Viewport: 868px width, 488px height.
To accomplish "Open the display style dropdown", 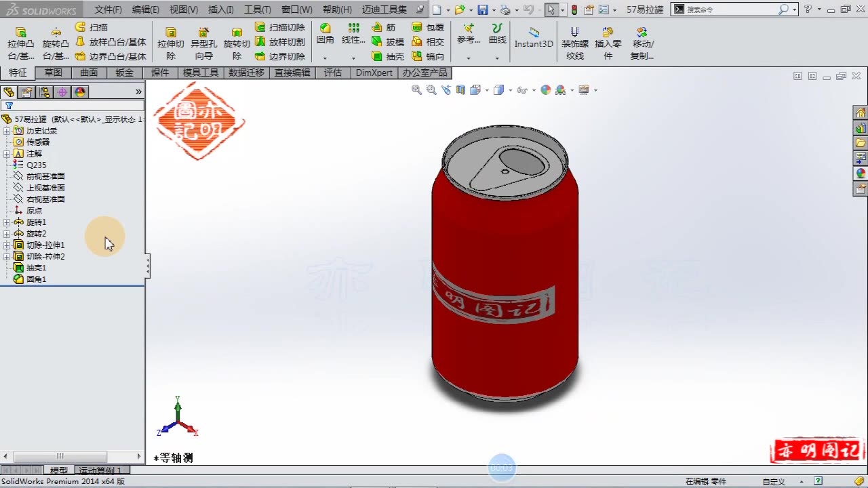I will (509, 89).
